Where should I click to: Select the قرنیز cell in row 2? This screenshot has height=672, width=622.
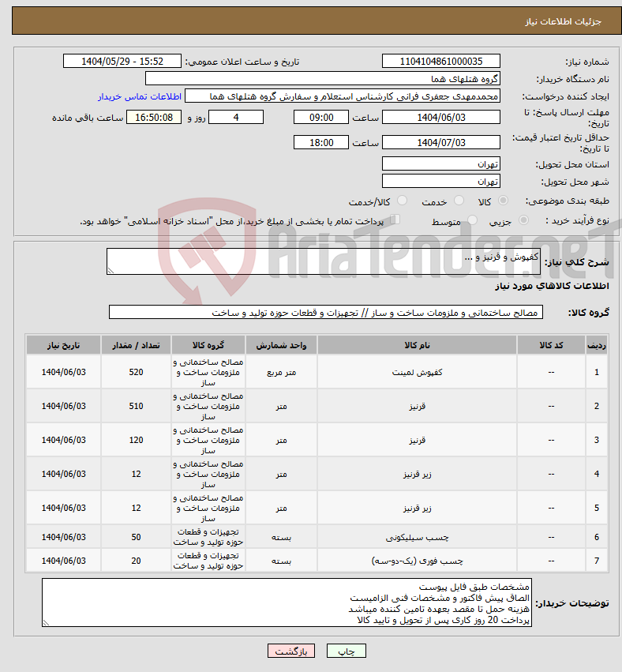pyautogui.click(x=417, y=406)
